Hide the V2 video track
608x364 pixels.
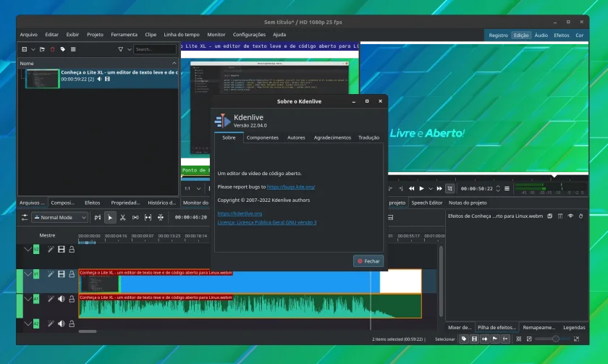point(62,249)
